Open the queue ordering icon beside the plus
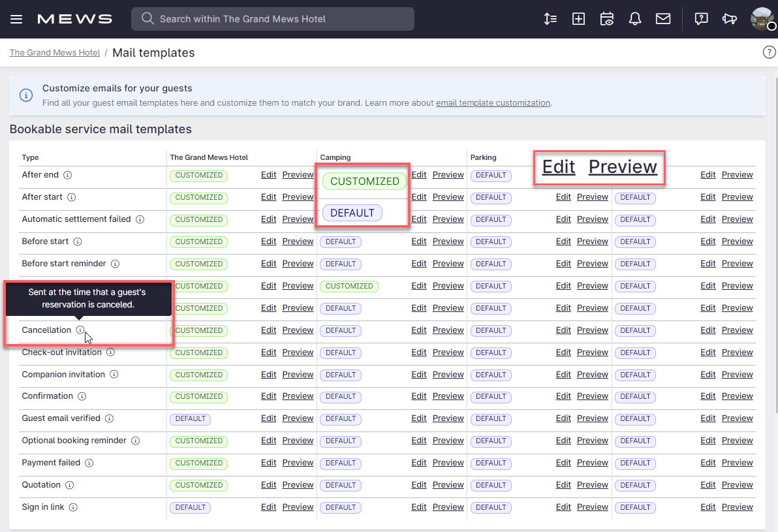The width and height of the screenshot is (778, 532). [550, 19]
